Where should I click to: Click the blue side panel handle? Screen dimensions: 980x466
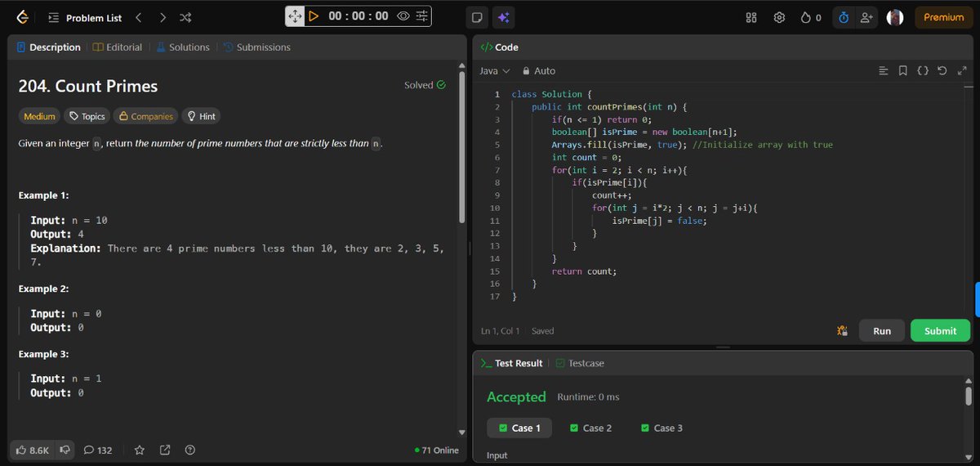click(977, 300)
